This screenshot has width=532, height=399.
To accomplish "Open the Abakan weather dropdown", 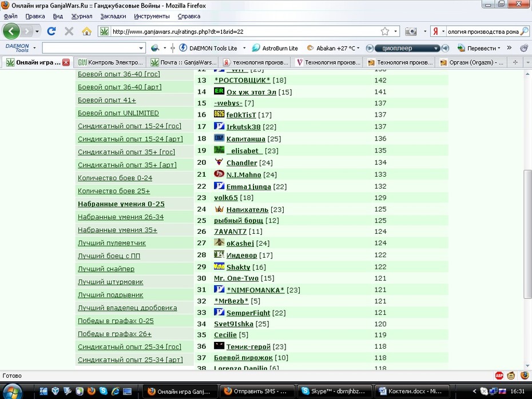I will 358,48.
